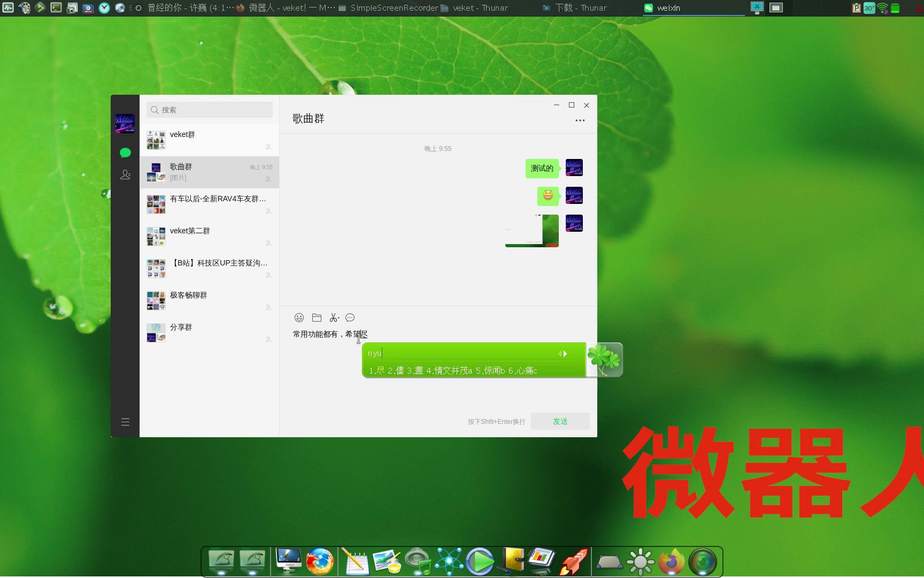This screenshot has width=924, height=578.
Task: Click green disk cylinder tray icon
Action: pos(895,8)
